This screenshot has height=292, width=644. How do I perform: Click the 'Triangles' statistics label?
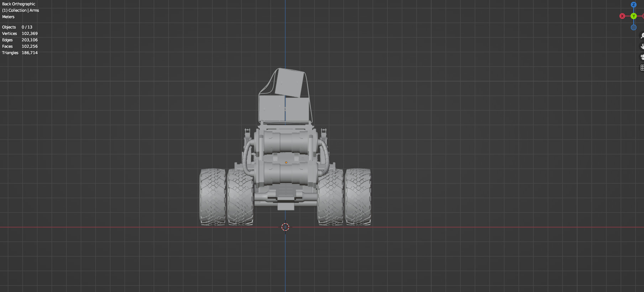point(10,53)
